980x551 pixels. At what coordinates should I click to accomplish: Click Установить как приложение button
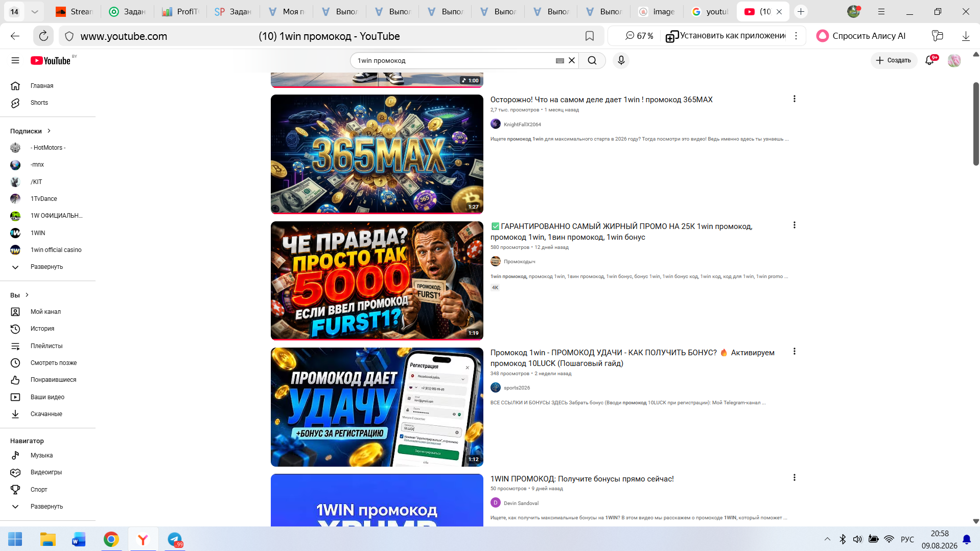pyautogui.click(x=726, y=36)
